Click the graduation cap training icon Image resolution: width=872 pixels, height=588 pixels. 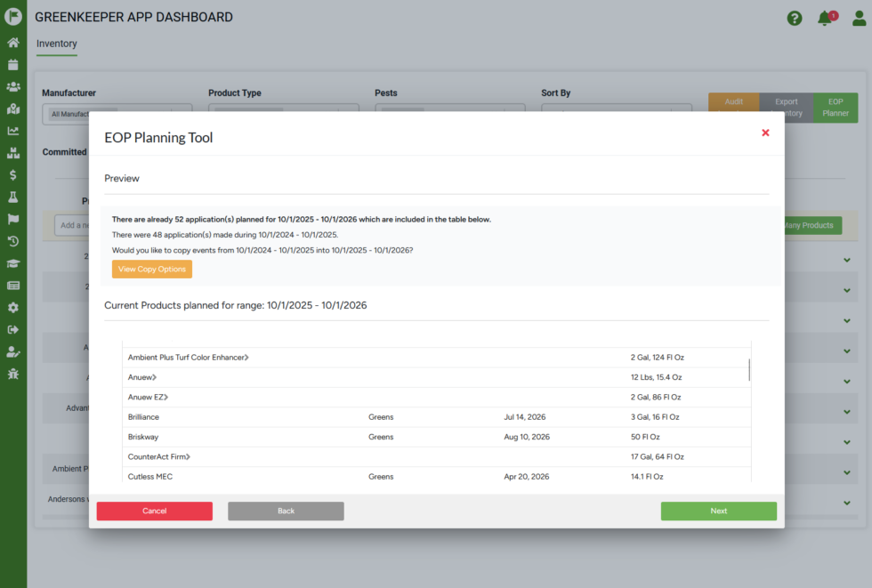(x=13, y=263)
